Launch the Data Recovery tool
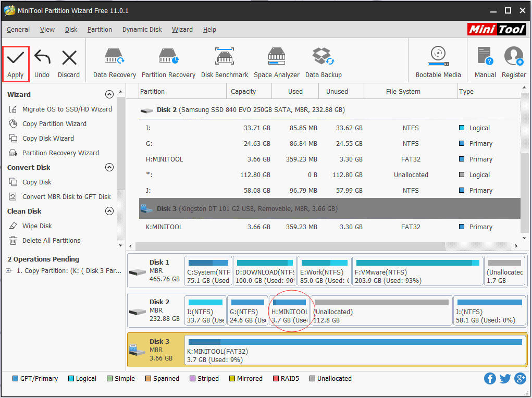 click(114, 63)
